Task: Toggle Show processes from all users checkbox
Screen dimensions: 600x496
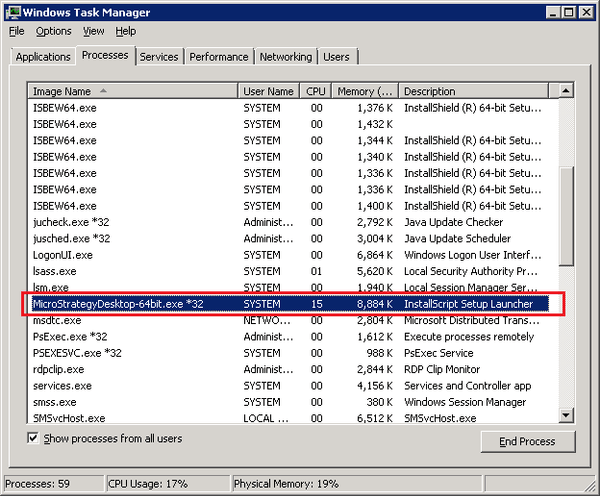Action: [x=34, y=438]
